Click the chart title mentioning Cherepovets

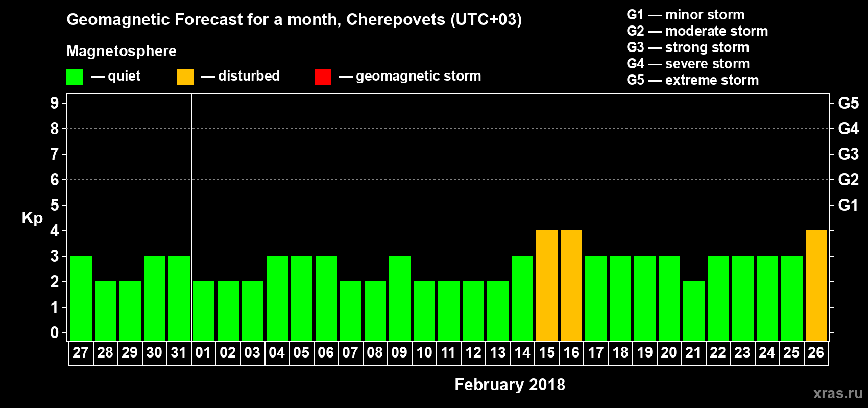click(294, 19)
